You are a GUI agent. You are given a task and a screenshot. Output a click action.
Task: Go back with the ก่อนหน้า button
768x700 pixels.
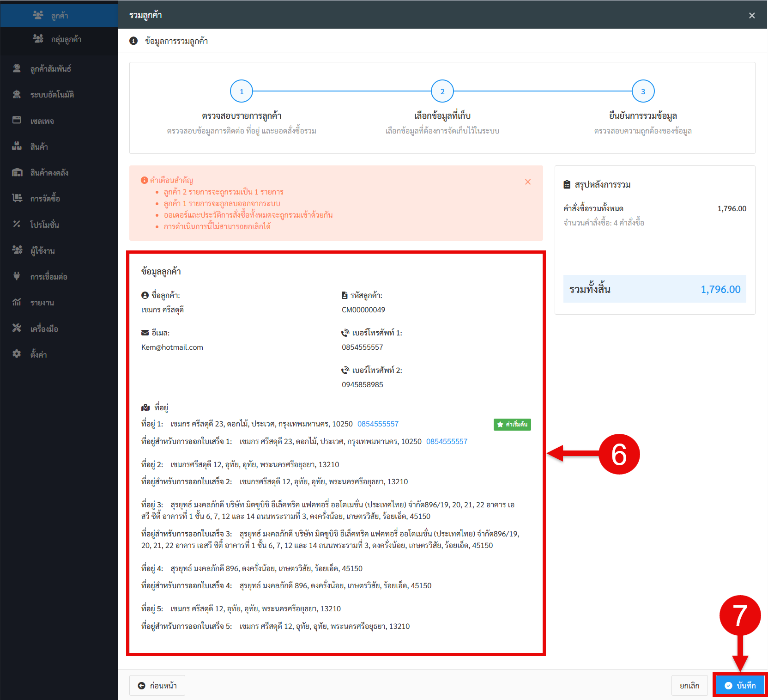pyautogui.click(x=157, y=686)
